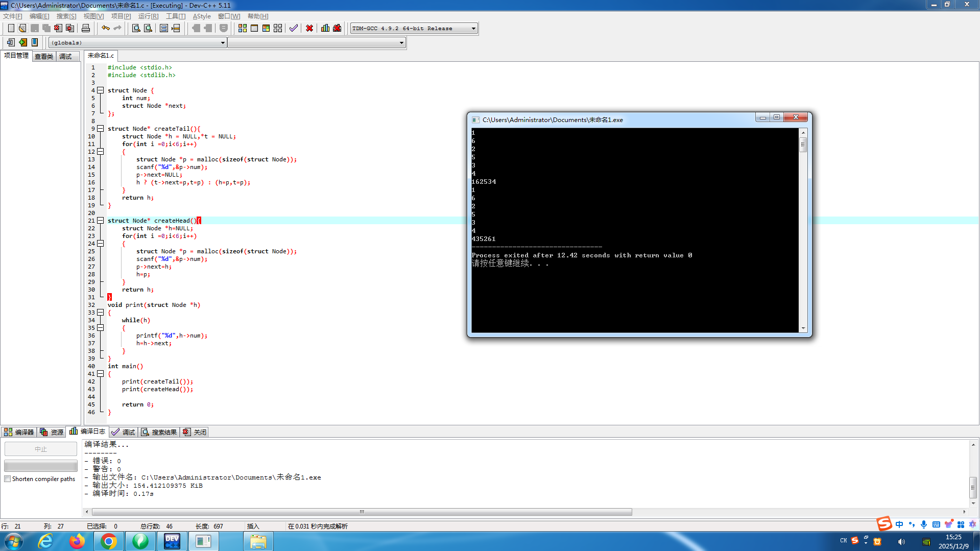Click the 资源 bottom tab
This screenshot has width=980, height=551.
click(52, 432)
